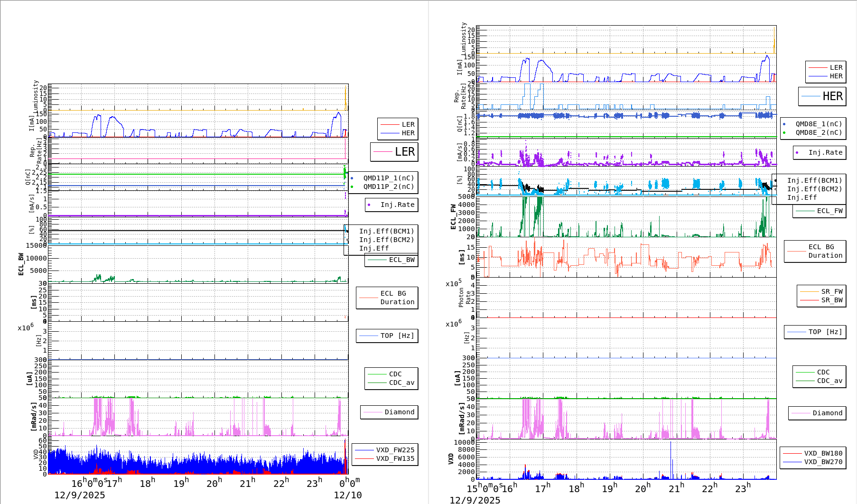857x504 pixels.
Task: Click the large HER title label
Action: [832, 96]
